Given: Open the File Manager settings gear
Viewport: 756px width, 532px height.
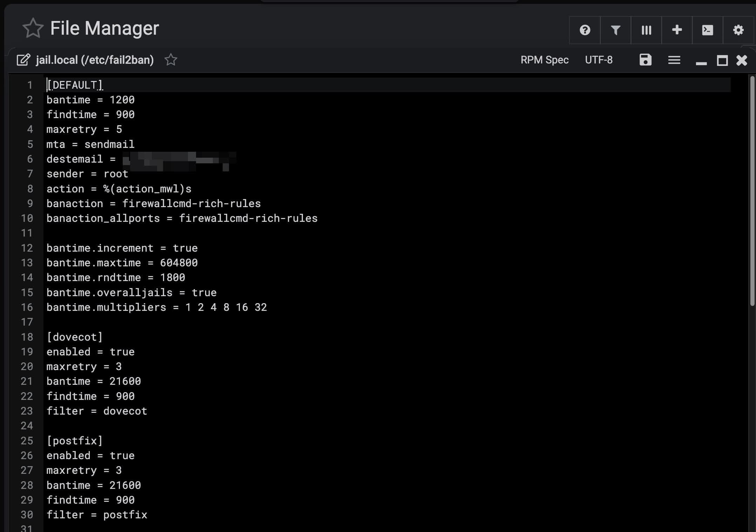Looking at the screenshot, I should (x=738, y=30).
